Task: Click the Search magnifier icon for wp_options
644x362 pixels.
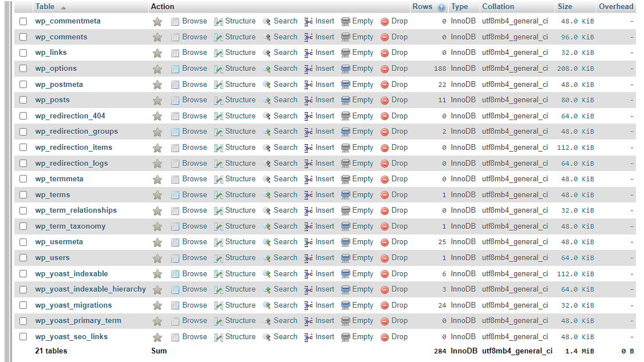Action: coord(267,69)
